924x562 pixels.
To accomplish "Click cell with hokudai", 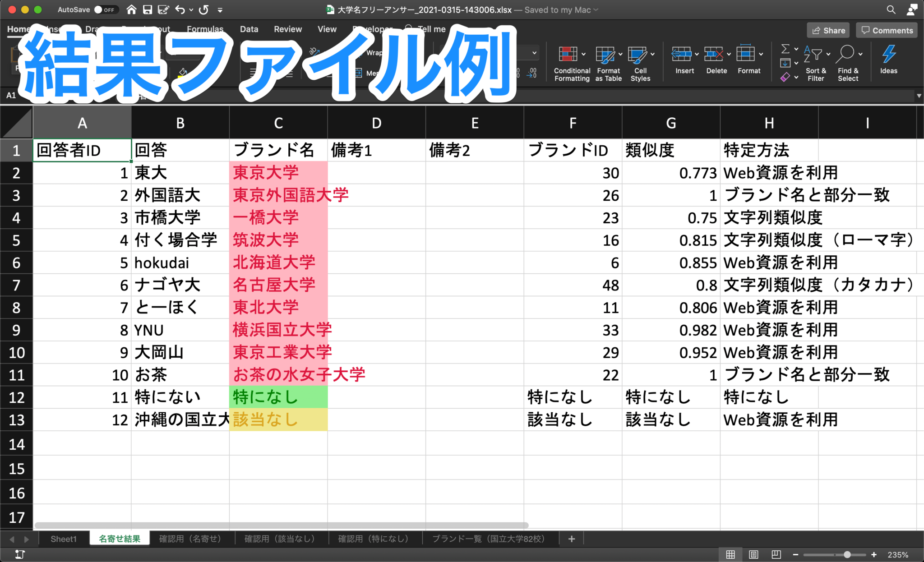I will pos(180,263).
